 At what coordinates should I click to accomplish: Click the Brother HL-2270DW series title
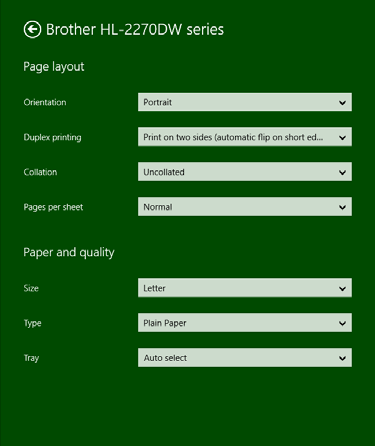135,30
